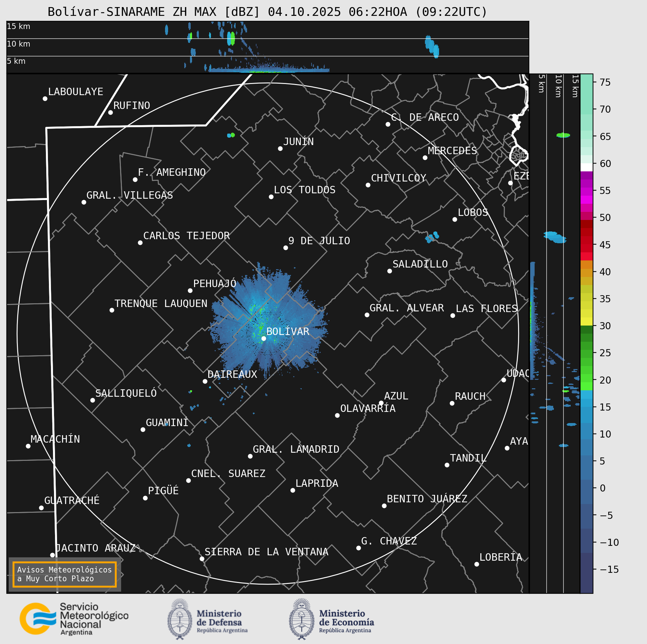
Task: Click the SIERRA DE LA VENTANA label
Action: click(x=267, y=552)
